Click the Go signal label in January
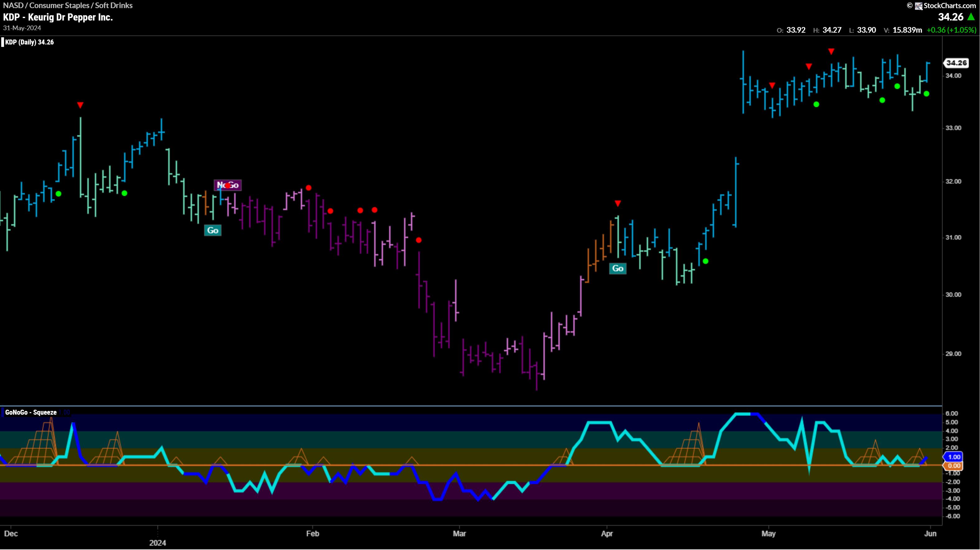Screen dimensions: 980x550 [213, 230]
